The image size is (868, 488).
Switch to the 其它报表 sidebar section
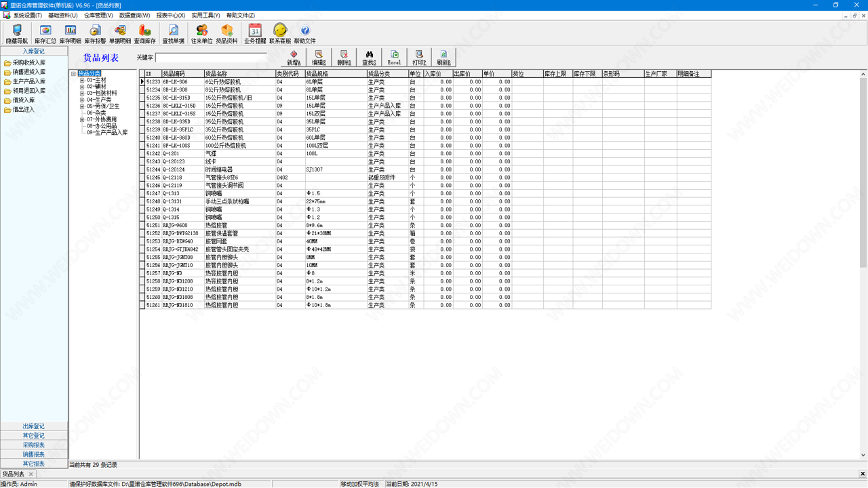[34, 464]
